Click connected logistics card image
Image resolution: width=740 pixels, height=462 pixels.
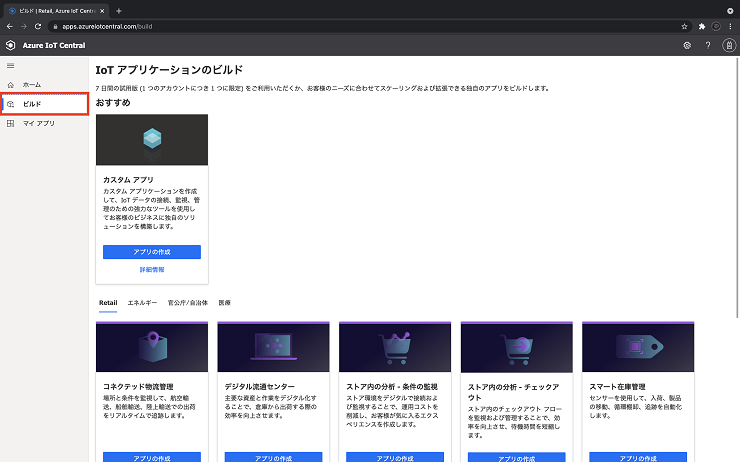tap(152, 347)
